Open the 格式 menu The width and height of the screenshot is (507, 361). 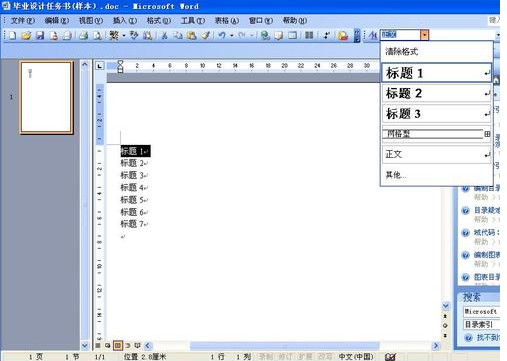(x=158, y=21)
